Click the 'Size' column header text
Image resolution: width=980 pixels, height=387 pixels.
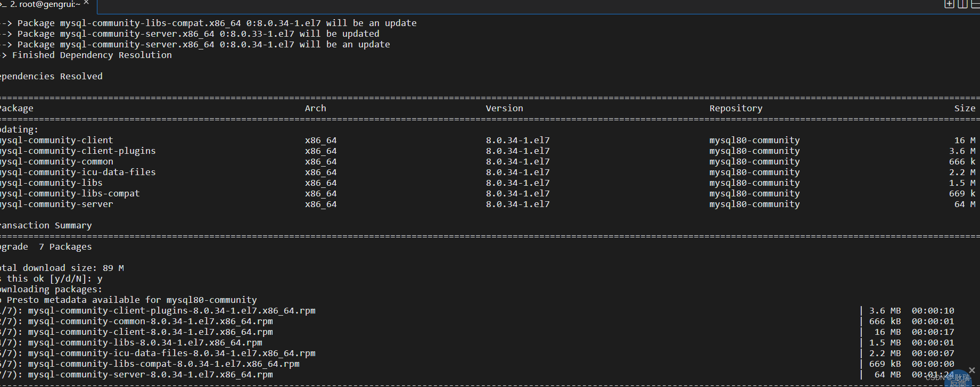(x=965, y=108)
